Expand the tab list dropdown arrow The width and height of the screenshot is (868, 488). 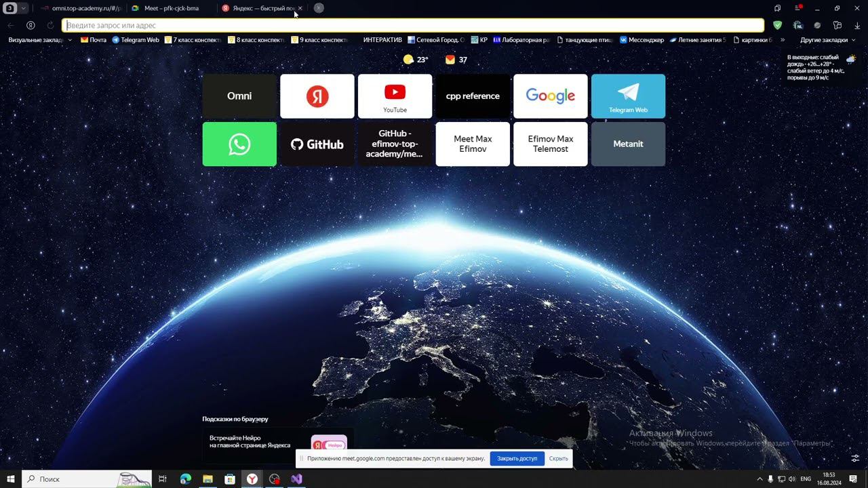[x=24, y=8]
